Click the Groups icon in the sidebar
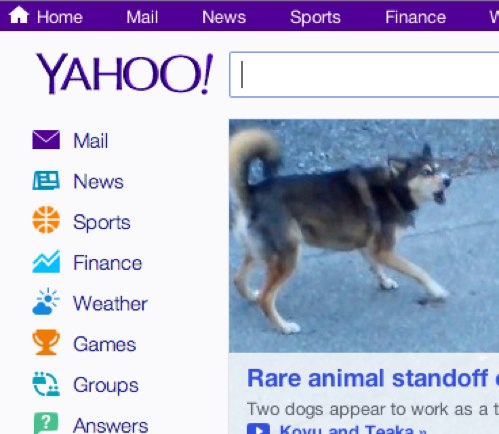 click(x=46, y=384)
